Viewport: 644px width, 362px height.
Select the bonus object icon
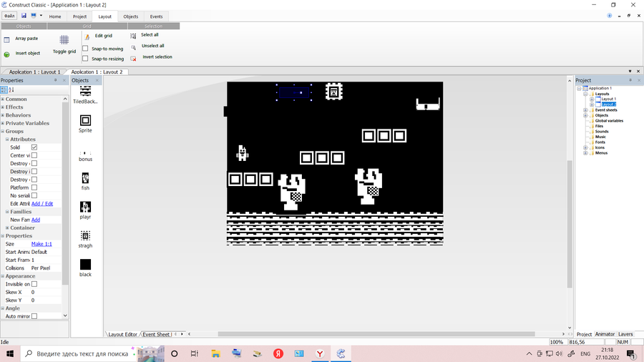[x=85, y=153]
